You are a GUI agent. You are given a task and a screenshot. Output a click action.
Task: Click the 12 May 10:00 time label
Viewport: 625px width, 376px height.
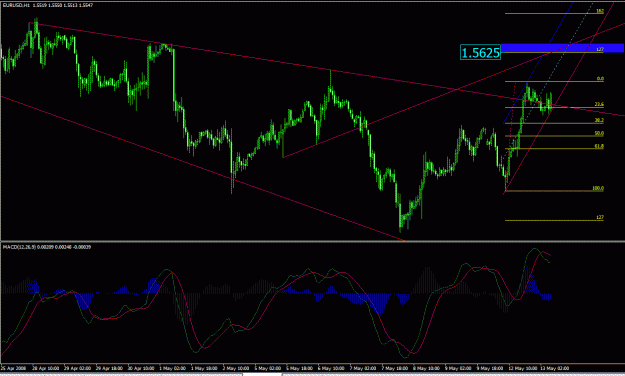tap(522, 368)
